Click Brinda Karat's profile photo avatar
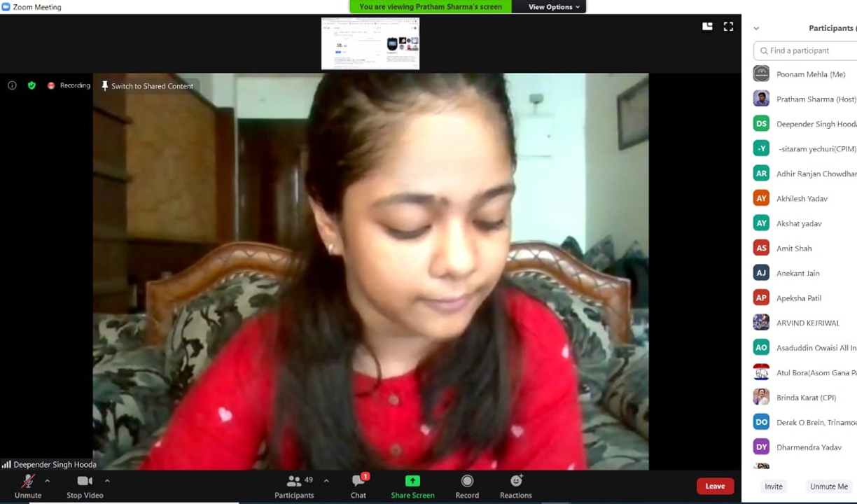The image size is (857, 504). (x=761, y=397)
